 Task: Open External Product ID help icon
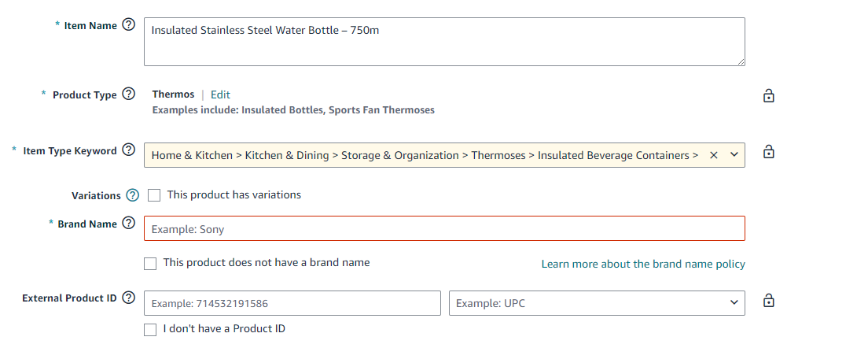click(130, 298)
